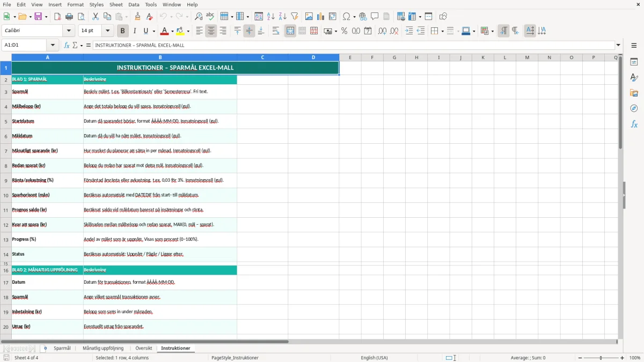Open the sidebar Properties panel icon
The height and width of the screenshot is (362, 644).
coord(634,62)
